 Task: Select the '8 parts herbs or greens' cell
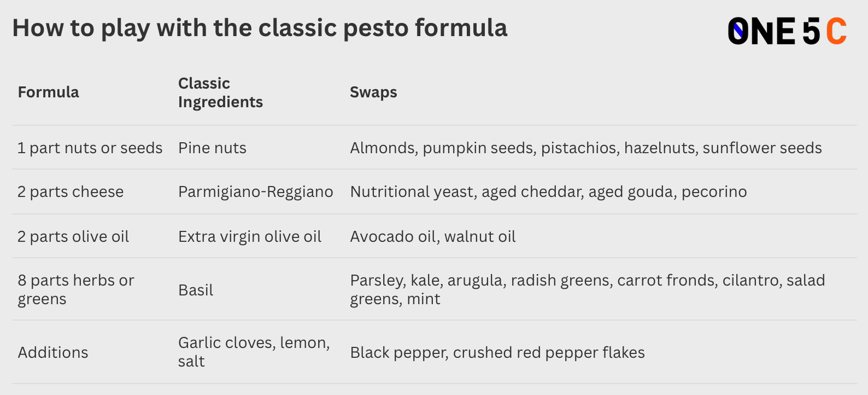pyautogui.click(x=76, y=289)
